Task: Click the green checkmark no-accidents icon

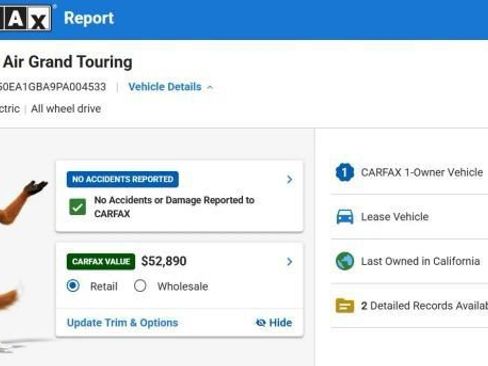Action: pos(77,207)
